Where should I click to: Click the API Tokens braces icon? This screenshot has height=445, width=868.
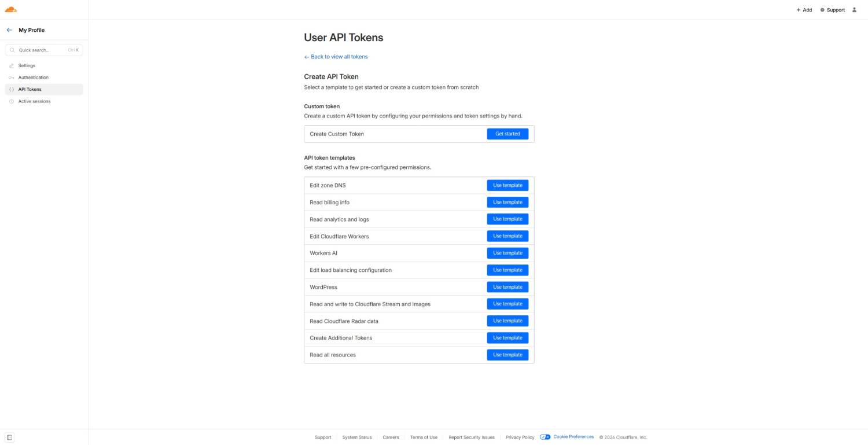click(x=12, y=90)
